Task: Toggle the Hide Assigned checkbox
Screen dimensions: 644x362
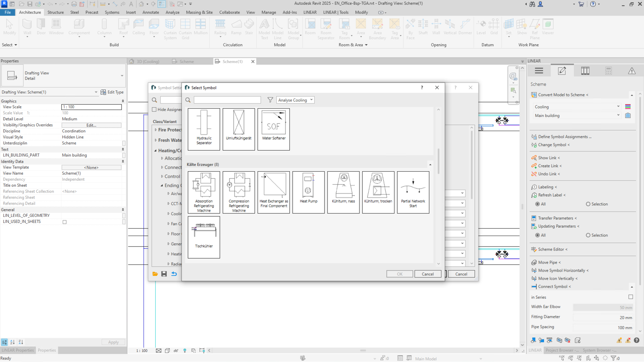Action: [154, 109]
